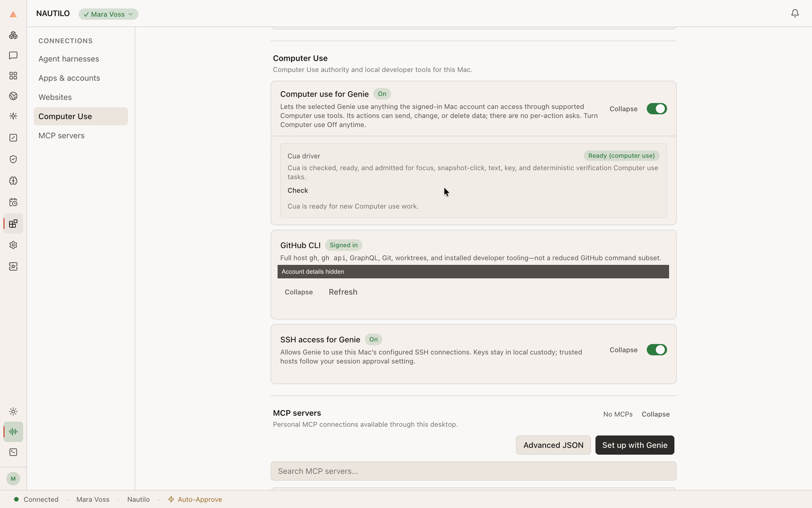This screenshot has height=508, width=812.
Task: Open the terminal prompt sidebar icon
Action: (13, 452)
